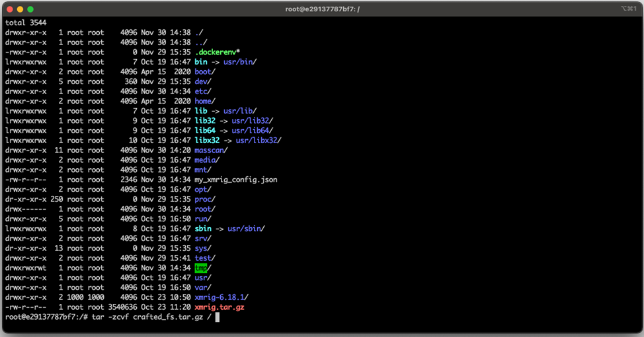Screen dimensions: 644x337
Task: Click the lib64 symlink name
Action: (x=205, y=130)
